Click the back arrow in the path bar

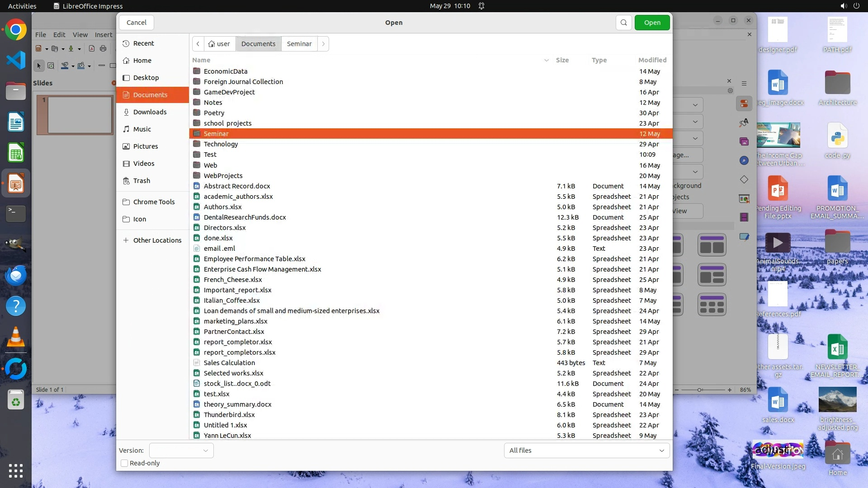point(198,44)
